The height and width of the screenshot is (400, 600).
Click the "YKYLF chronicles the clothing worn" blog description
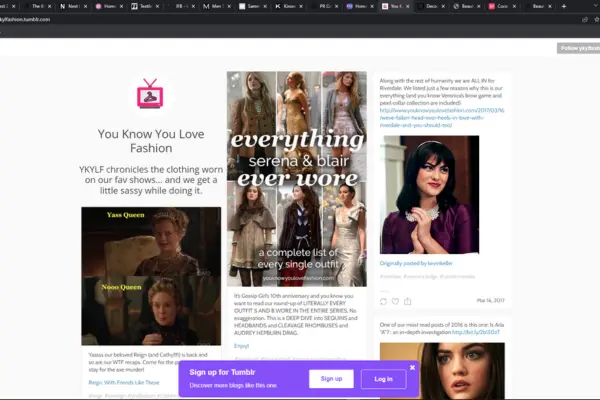point(151,180)
